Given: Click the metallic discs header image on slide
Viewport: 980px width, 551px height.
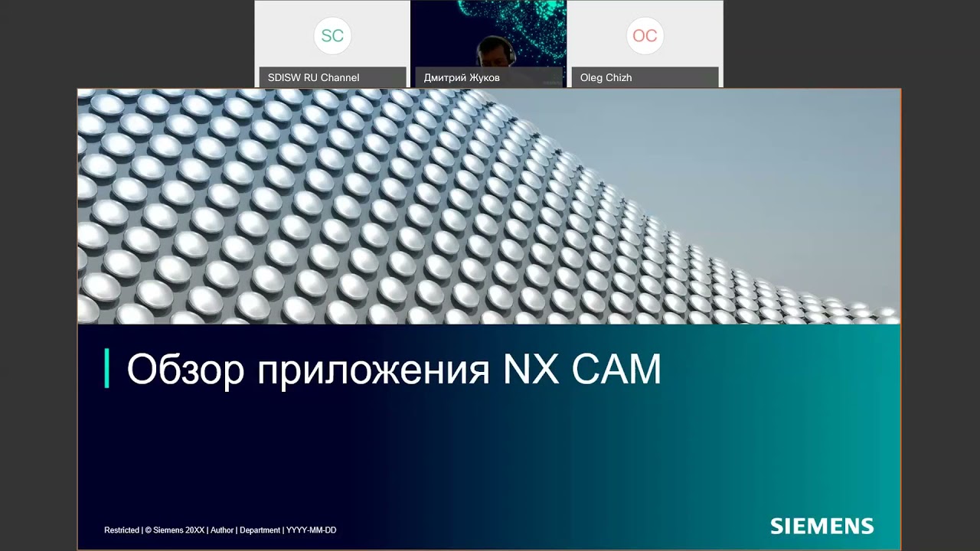Looking at the screenshot, I should [488, 207].
